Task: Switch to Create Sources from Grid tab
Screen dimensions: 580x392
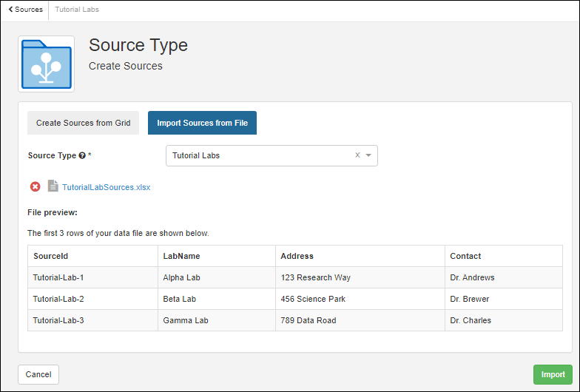Action: (83, 123)
